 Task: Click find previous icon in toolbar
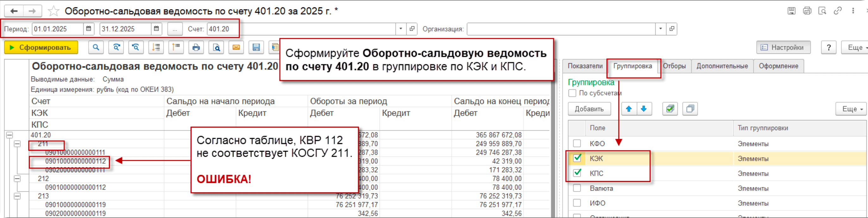coord(136,47)
